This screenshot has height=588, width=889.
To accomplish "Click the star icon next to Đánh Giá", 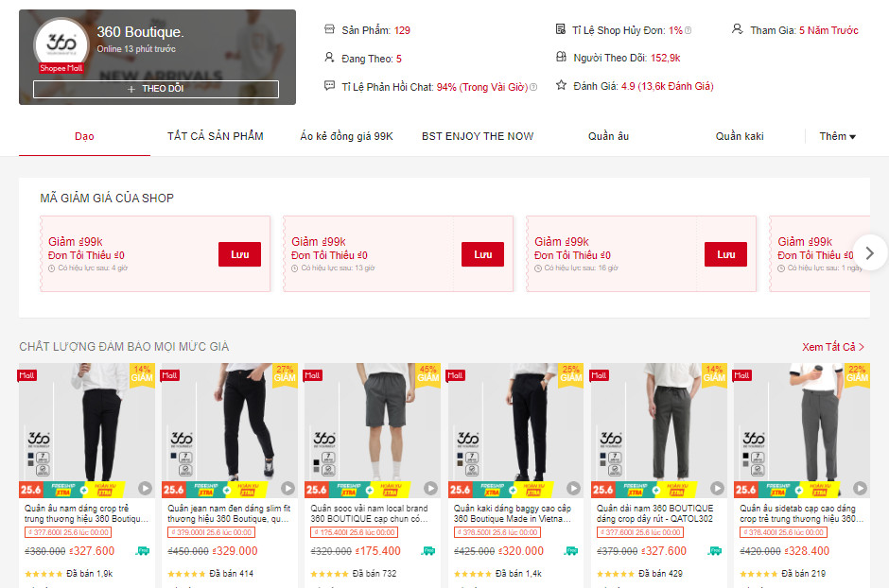I will click(561, 85).
